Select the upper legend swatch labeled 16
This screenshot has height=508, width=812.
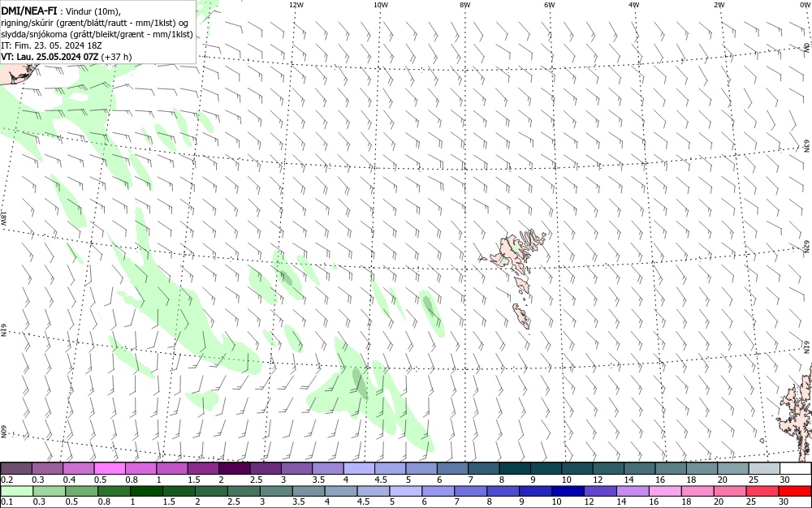[672, 469]
